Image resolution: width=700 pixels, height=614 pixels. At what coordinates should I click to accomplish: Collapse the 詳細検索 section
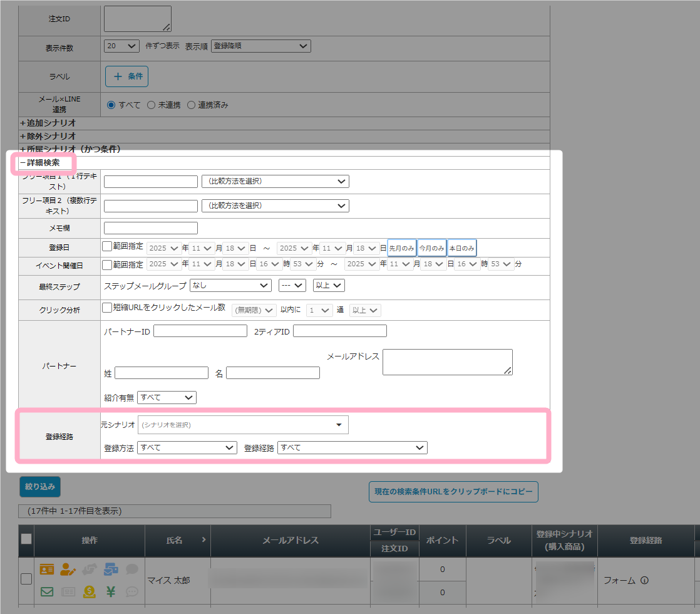point(40,163)
